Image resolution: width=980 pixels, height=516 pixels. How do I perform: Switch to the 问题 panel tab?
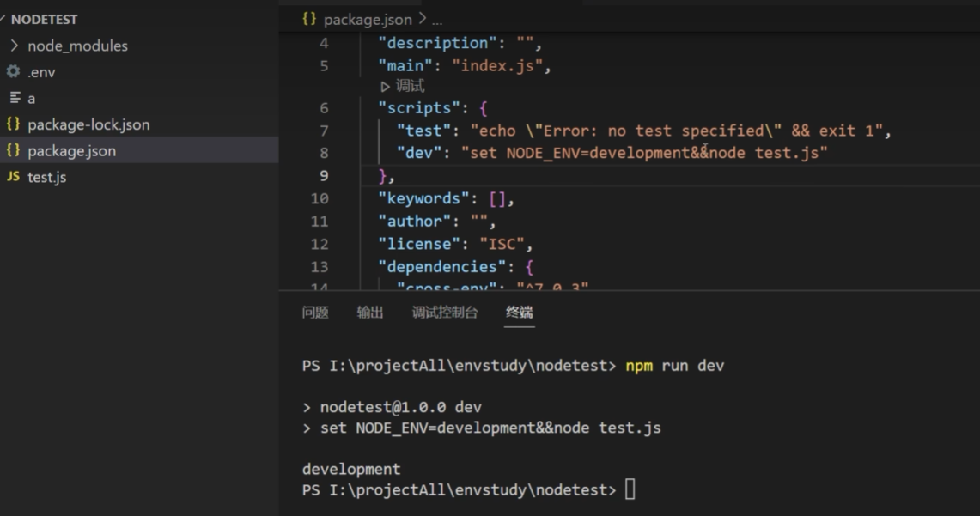(x=315, y=313)
